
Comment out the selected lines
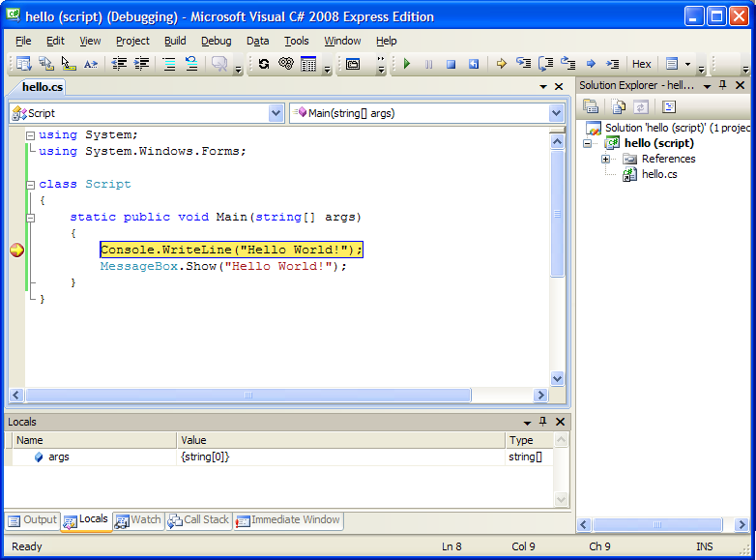click(169, 64)
